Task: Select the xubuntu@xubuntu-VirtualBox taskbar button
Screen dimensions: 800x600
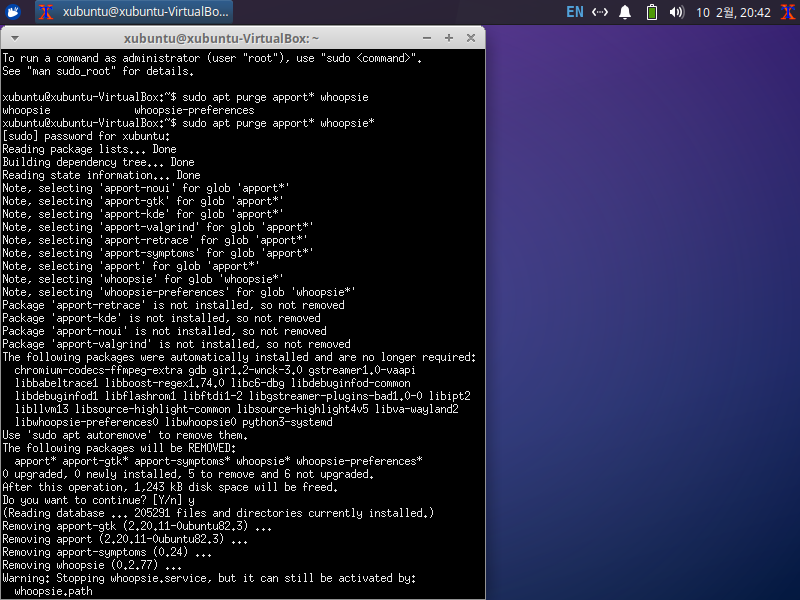Action: 134,12
